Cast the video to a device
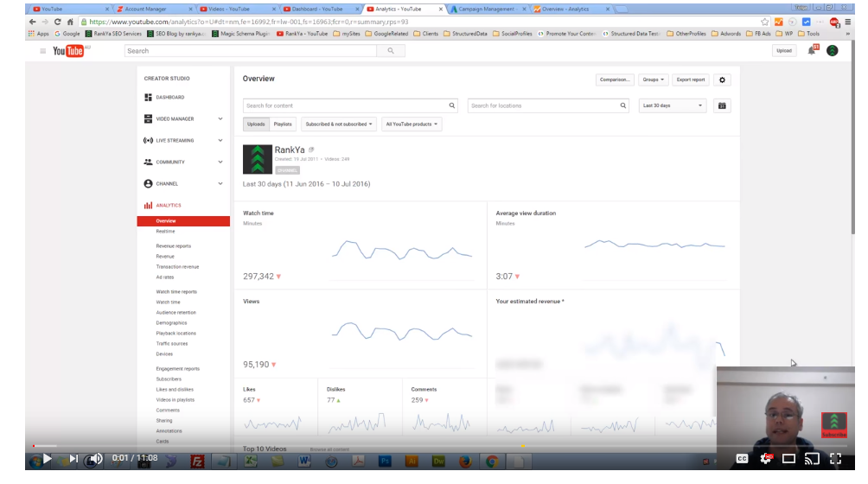This screenshot has width=868, height=484. [x=812, y=459]
